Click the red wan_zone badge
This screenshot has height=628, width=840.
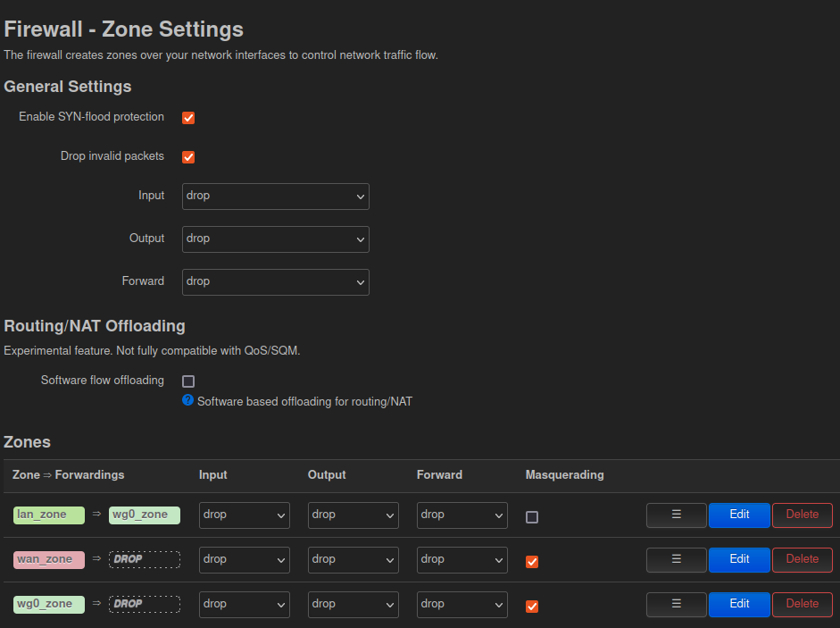click(49, 560)
